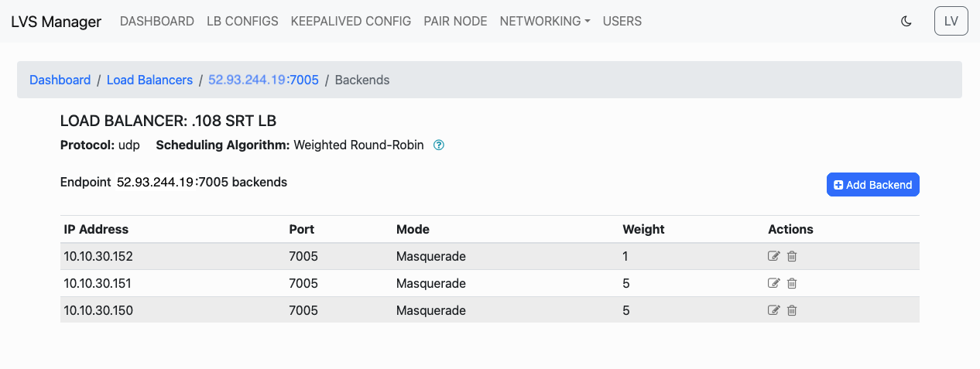Click the Endpoint 52.93.244.19:7005 backends text
Viewport: 980px width, 369px height.
(174, 183)
